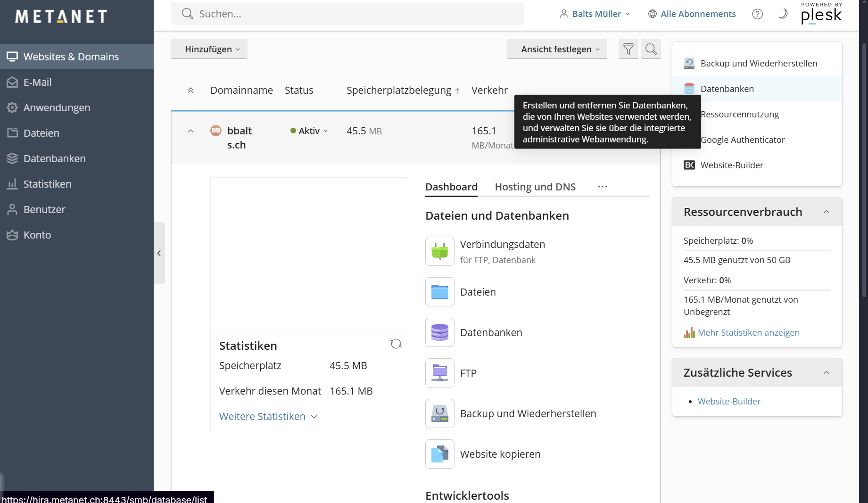Toggle dark mode with the moon icon
This screenshot has width=868, height=503.
(783, 14)
